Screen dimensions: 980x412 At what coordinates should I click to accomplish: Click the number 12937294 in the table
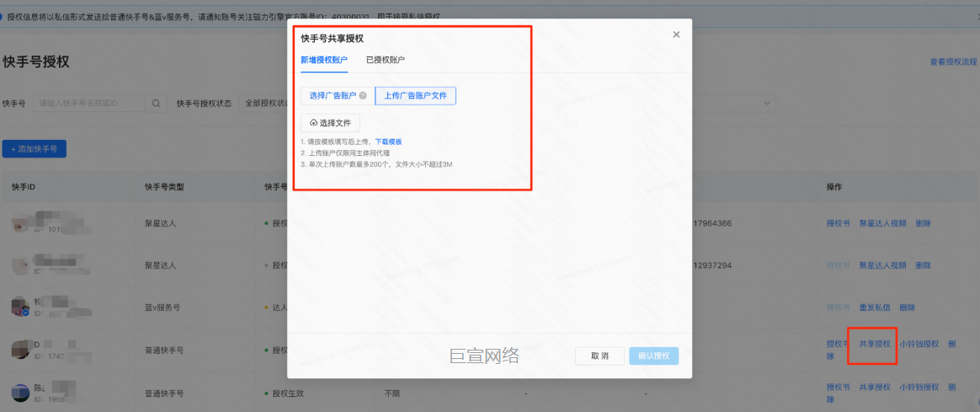tap(712, 265)
